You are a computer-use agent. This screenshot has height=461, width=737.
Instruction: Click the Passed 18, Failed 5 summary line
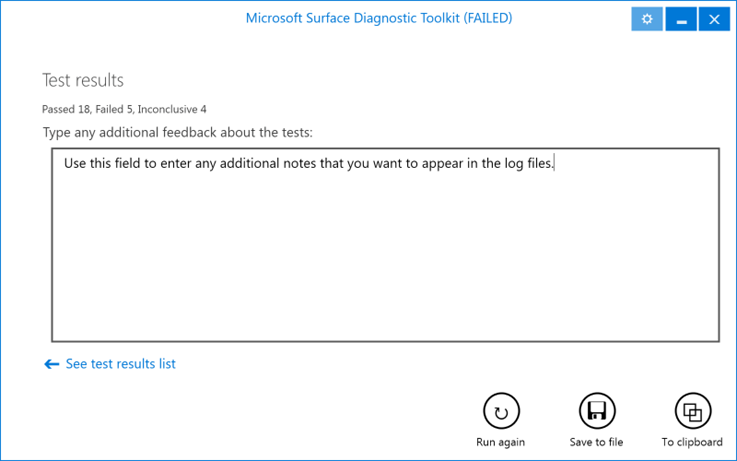point(100,109)
